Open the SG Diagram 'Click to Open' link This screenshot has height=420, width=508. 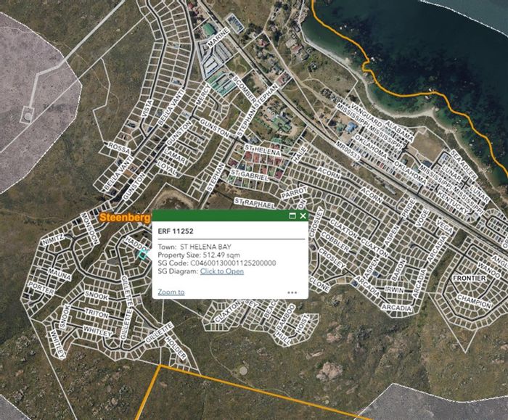click(x=222, y=271)
